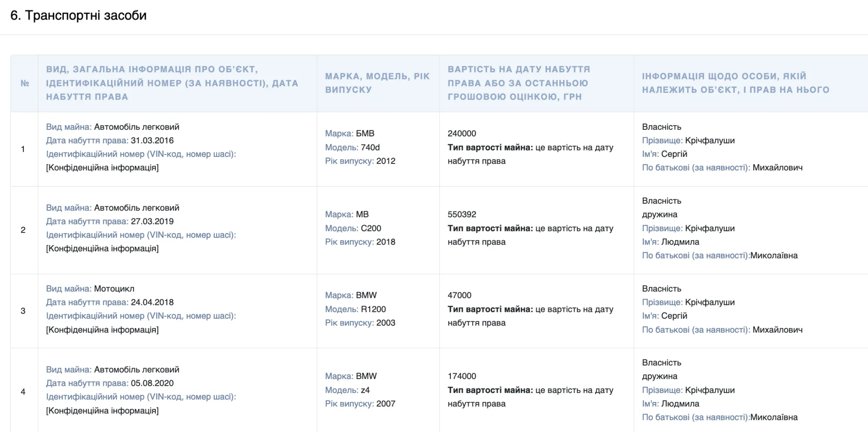Image resolution: width=868 pixels, height=432 pixels.
Task: Select model 740d text
Action: tap(370, 147)
